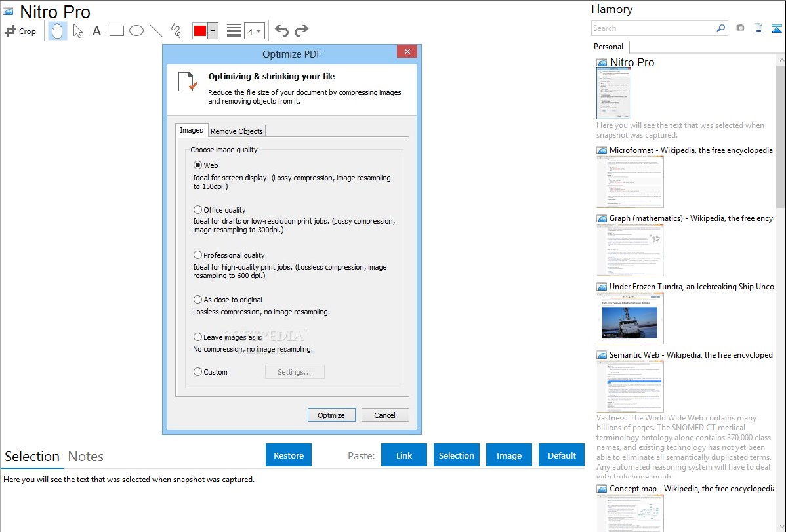Open the Microformat Wikipedia snapshot thumbnail

click(x=630, y=182)
